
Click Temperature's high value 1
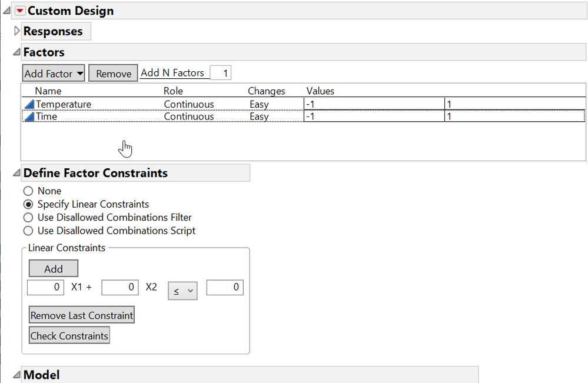[515, 104]
